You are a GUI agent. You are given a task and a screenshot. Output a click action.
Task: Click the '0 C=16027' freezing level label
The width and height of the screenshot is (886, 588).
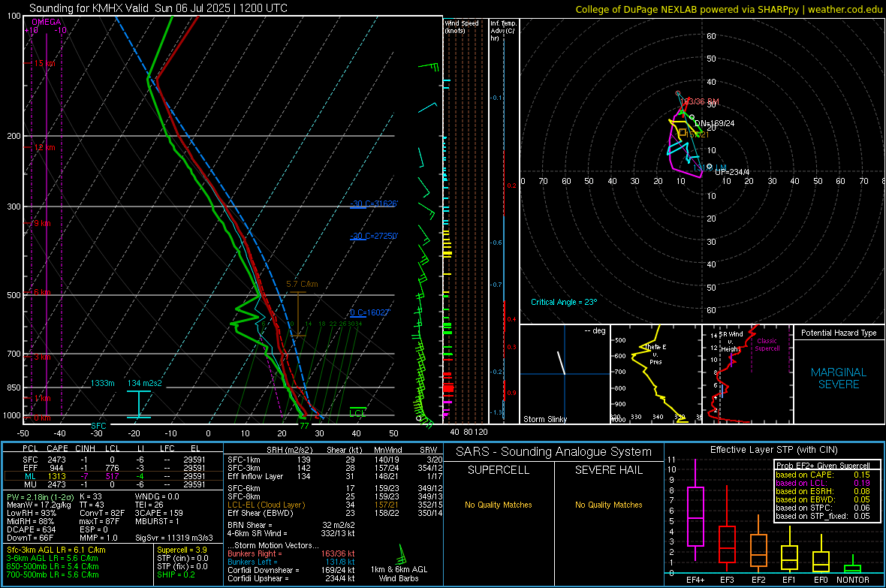(x=369, y=312)
